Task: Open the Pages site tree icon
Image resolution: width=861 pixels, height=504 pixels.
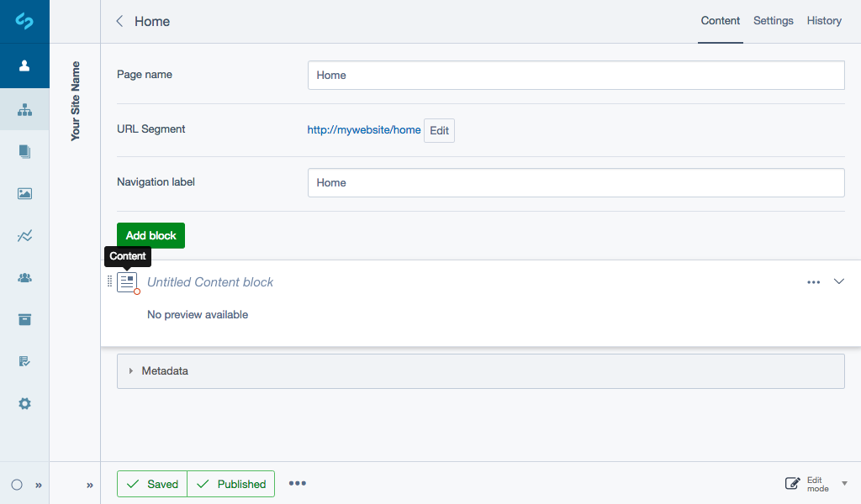Action: [24, 109]
